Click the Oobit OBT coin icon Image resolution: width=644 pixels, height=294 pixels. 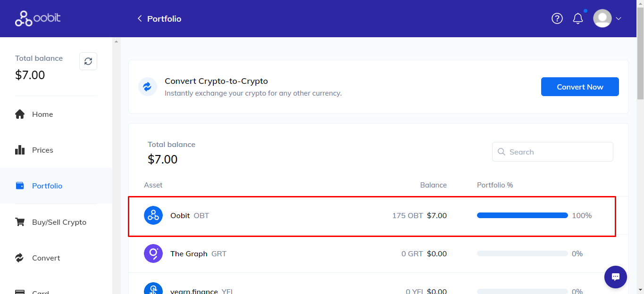point(153,216)
